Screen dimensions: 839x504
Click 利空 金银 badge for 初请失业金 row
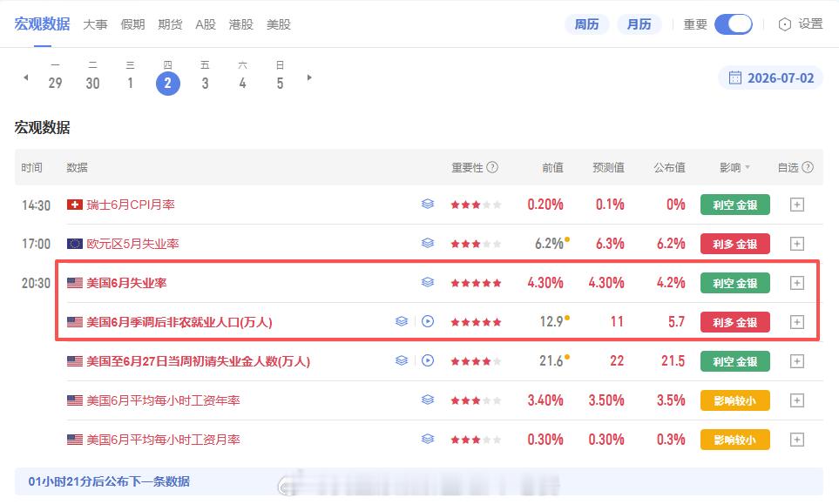click(734, 361)
